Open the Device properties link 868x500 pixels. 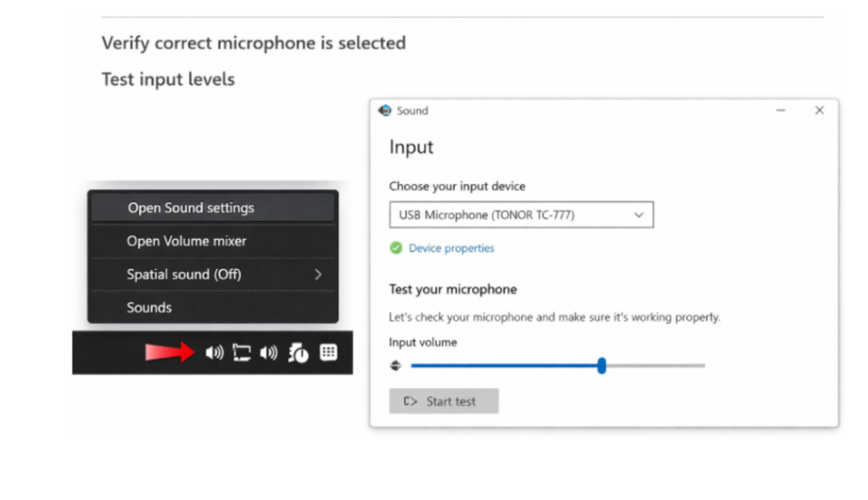click(x=451, y=248)
